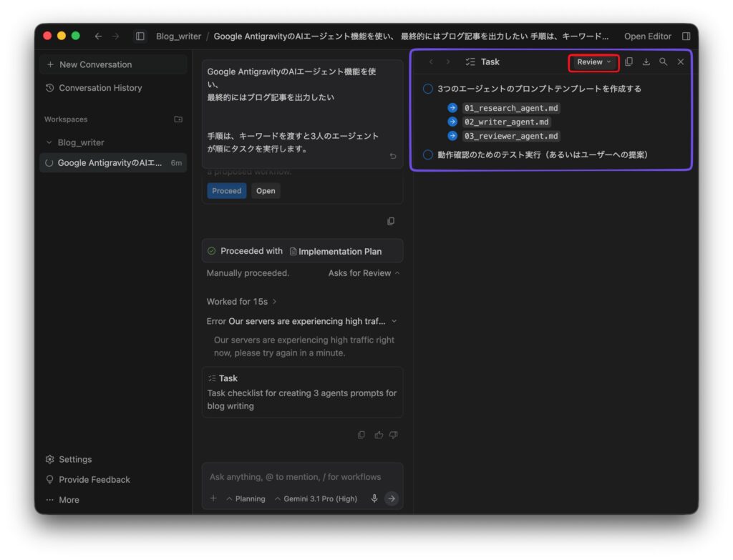
Task: Click the microphone icon in chat input
Action: pos(374,498)
